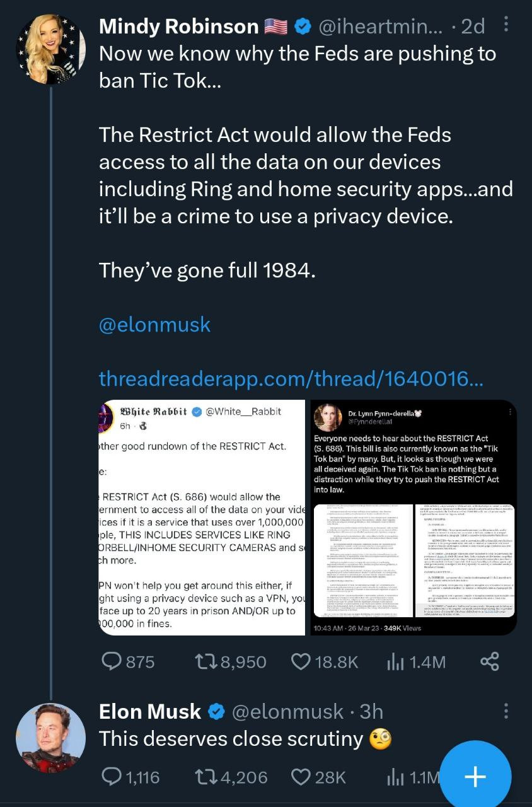Reply to Mindy Robinson's tweet
This screenshot has height=807, width=532.
[x=112, y=661]
